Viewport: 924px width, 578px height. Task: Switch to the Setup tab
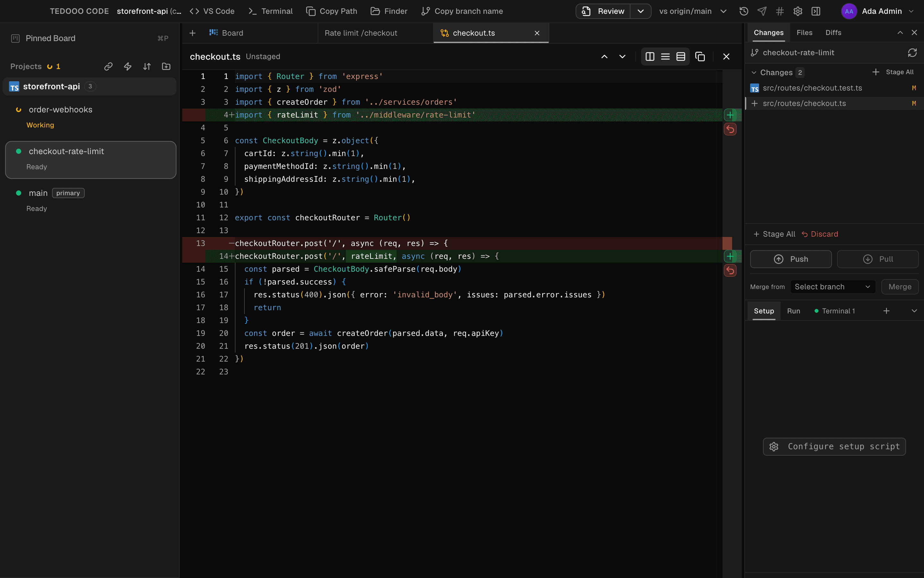click(764, 311)
